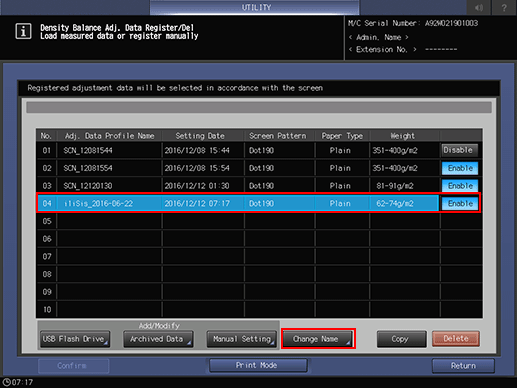Image resolution: width=517 pixels, height=388 pixels.
Task: Click setting date 2016/12/12 07:17
Action: 197,203
